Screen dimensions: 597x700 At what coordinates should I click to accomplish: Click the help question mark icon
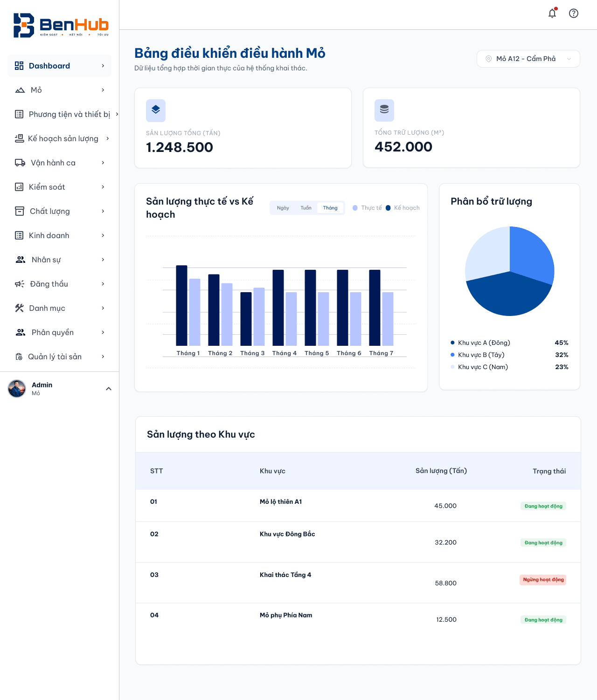tap(574, 13)
